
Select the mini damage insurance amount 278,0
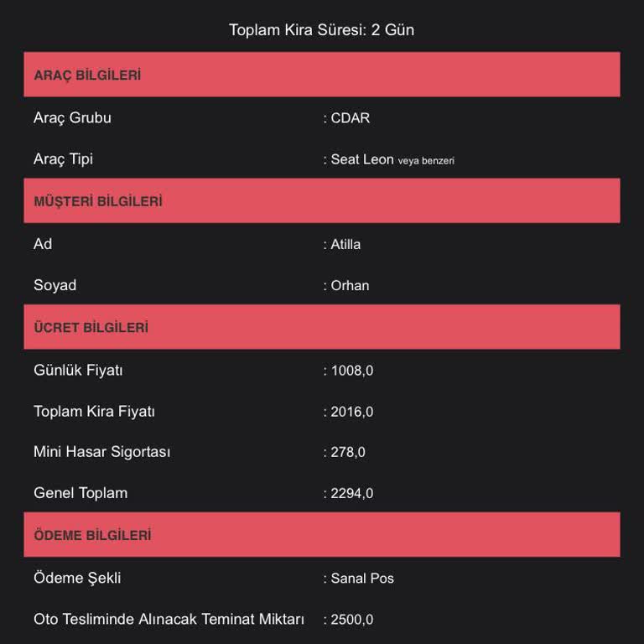point(348,453)
